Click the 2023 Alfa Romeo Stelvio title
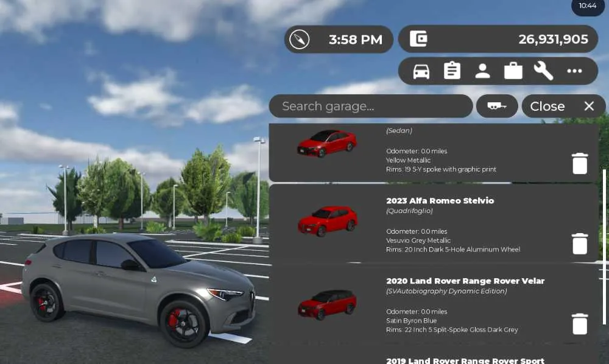 (440, 201)
